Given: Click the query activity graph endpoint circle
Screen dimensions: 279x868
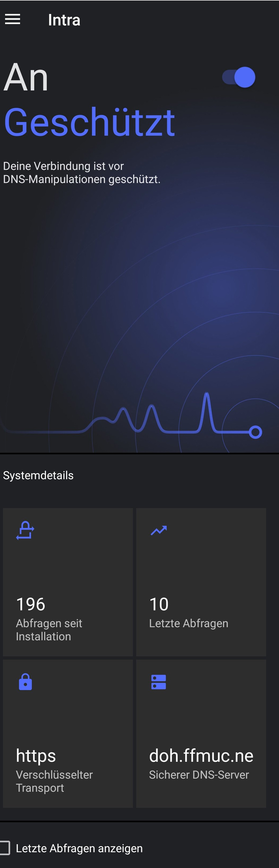Looking at the screenshot, I should coord(255,432).
